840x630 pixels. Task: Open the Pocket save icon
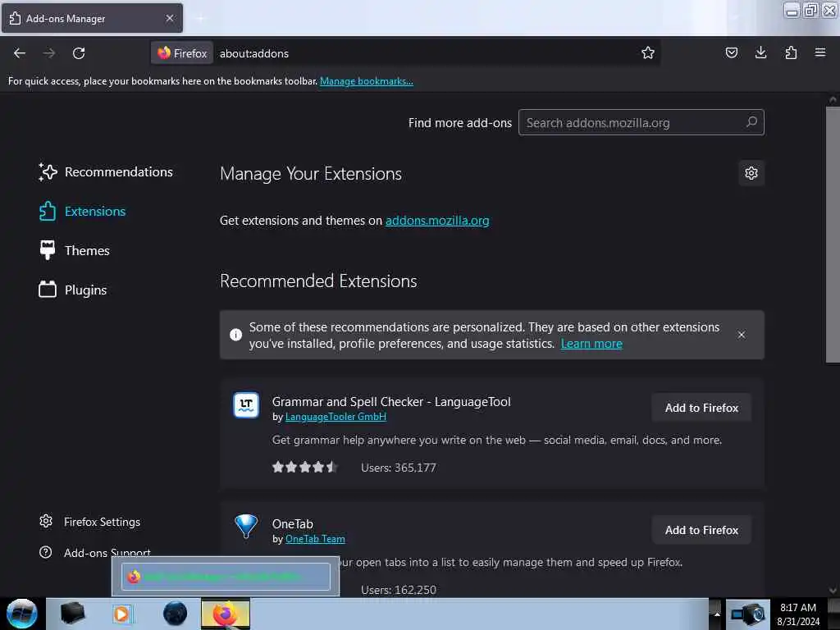click(731, 52)
